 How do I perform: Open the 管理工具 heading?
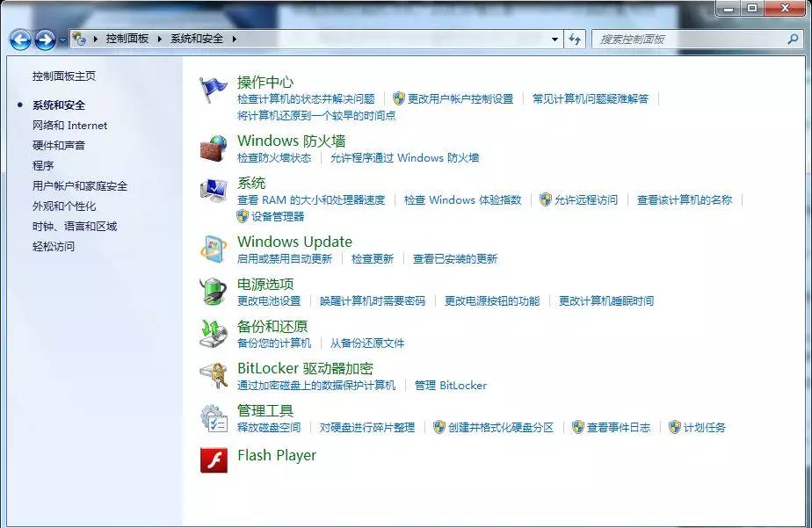point(265,410)
